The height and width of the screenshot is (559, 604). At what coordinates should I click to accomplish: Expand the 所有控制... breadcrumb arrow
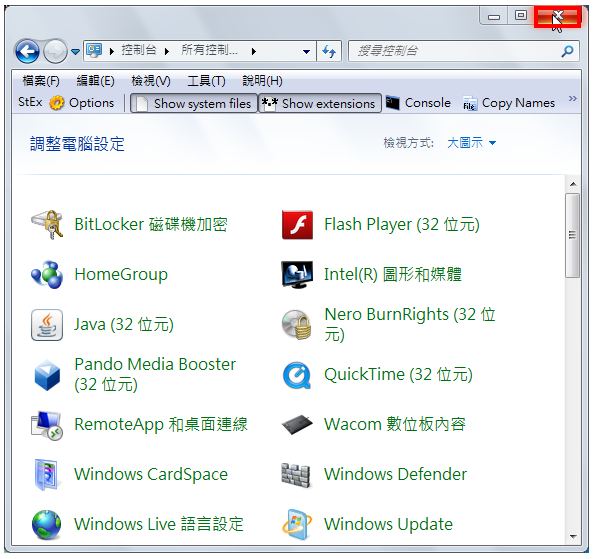pyautogui.click(x=254, y=51)
